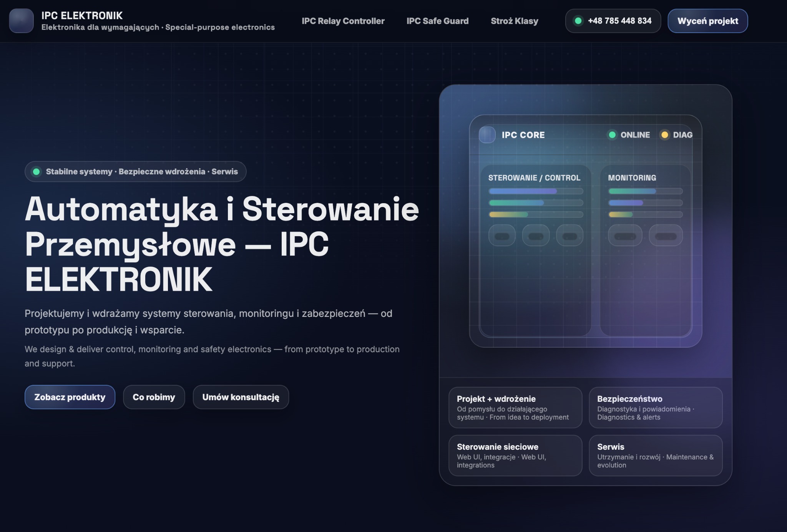Open the IPC Relay Controller menu item
The image size is (787, 532).
[x=344, y=21]
